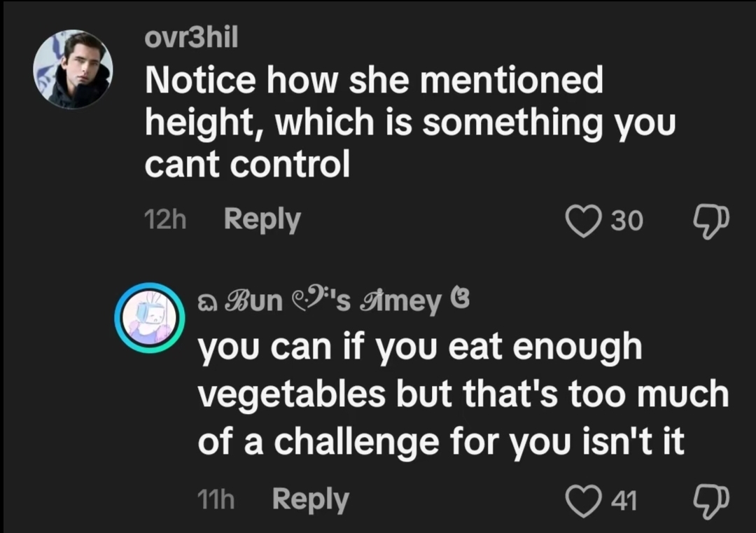The width and height of the screenshot is (756, 533).
Task: Select the 'Notice how she mentioned' text
Action: [374, 80]
